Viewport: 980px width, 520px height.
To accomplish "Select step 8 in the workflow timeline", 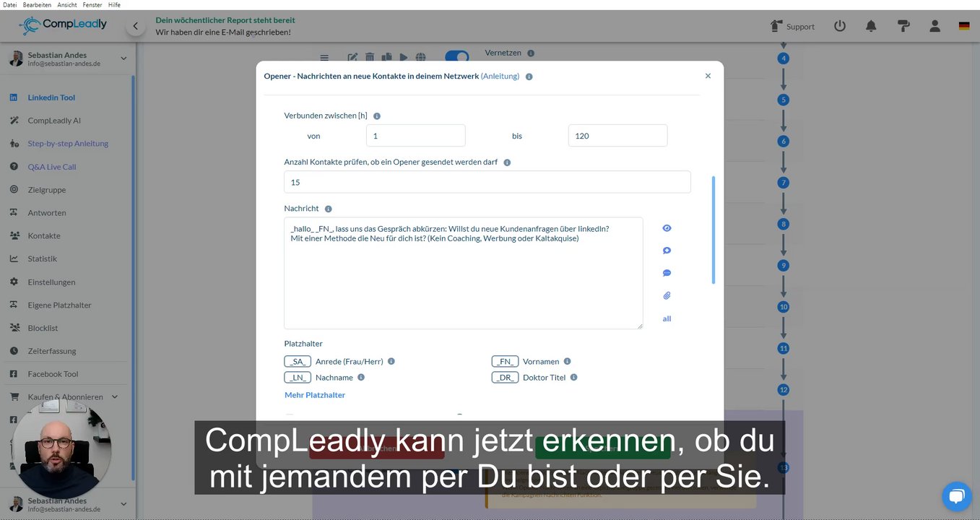I will point(783,224).
